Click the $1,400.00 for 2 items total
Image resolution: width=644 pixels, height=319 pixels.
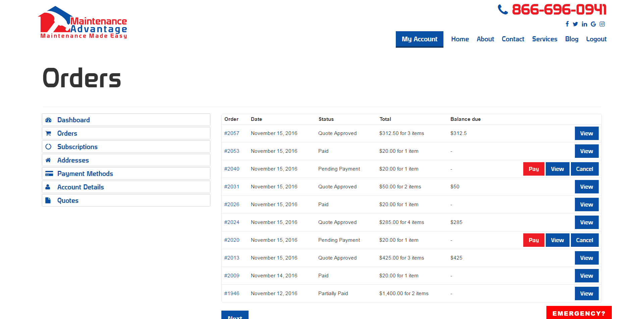pos(404,293)
